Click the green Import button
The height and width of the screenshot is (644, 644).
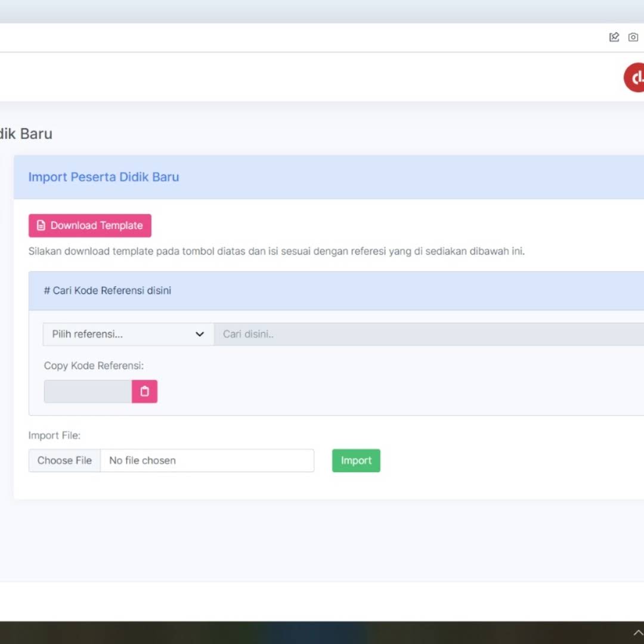coord(356,460)
